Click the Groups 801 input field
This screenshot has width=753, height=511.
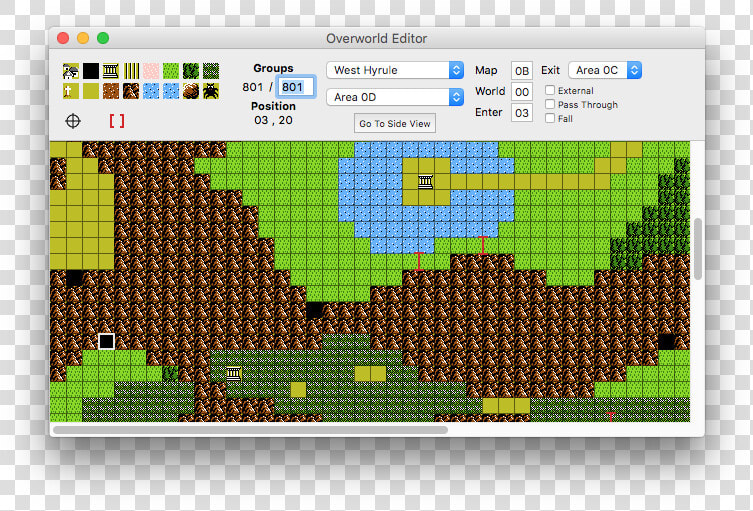[296, 87]
